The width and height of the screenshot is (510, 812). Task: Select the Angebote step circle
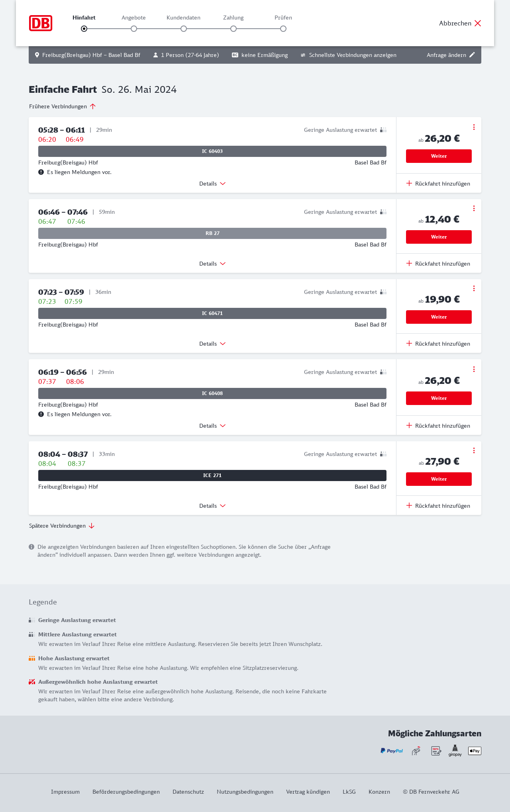tap(134, 29)
